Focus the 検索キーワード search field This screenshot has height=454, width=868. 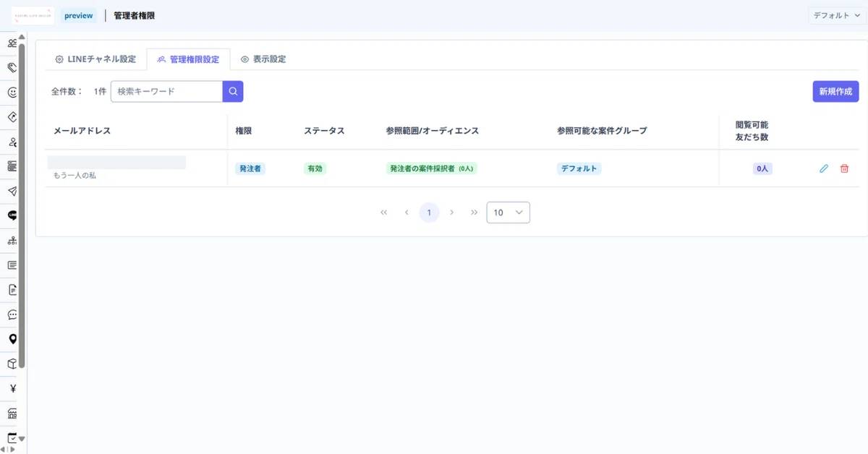point(166,91)
